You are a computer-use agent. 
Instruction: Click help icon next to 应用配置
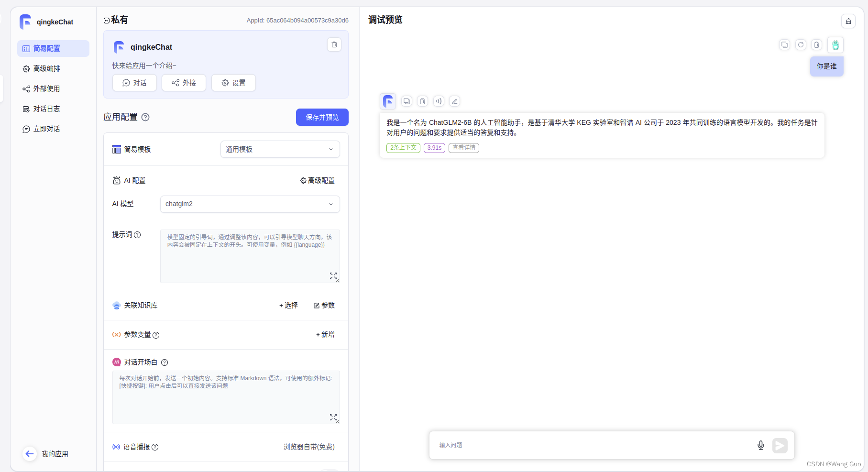point(145,117)
